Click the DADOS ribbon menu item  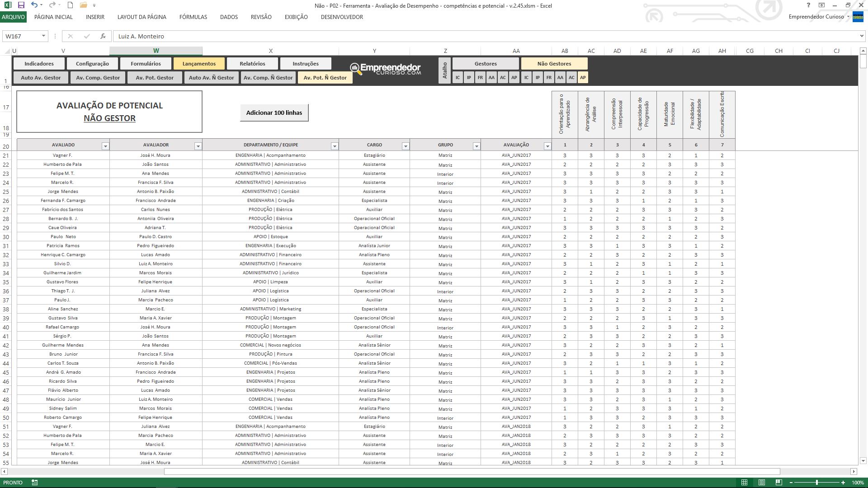point(228,17)
